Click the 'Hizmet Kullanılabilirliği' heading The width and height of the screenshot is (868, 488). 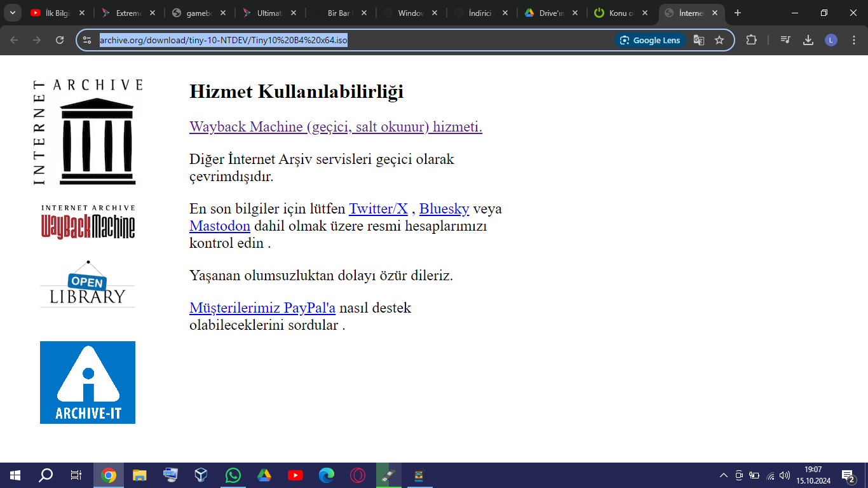[x=296, y=91]
